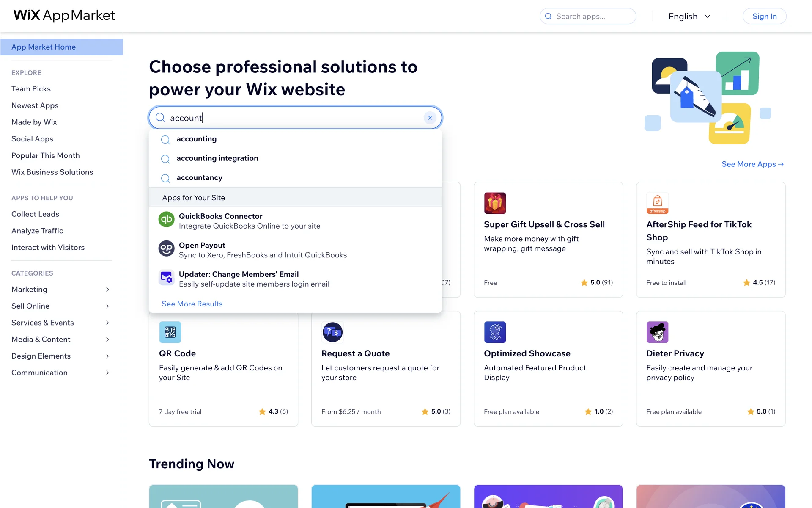Open Team Picks in Explore section
Screen dimensions: 812x508
pyautogui.click(x=31, y=89)
